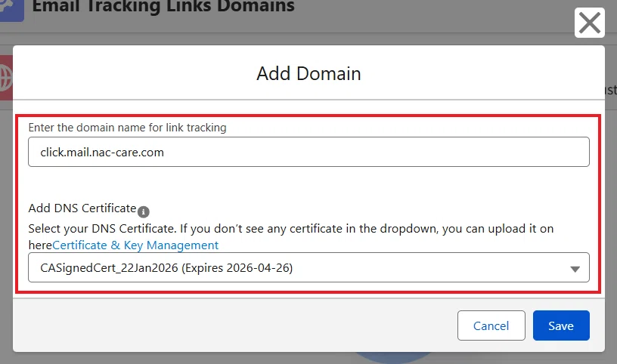Save the new tracking domain
This screenshot has width=617, height=364.
tap(561, 325)
